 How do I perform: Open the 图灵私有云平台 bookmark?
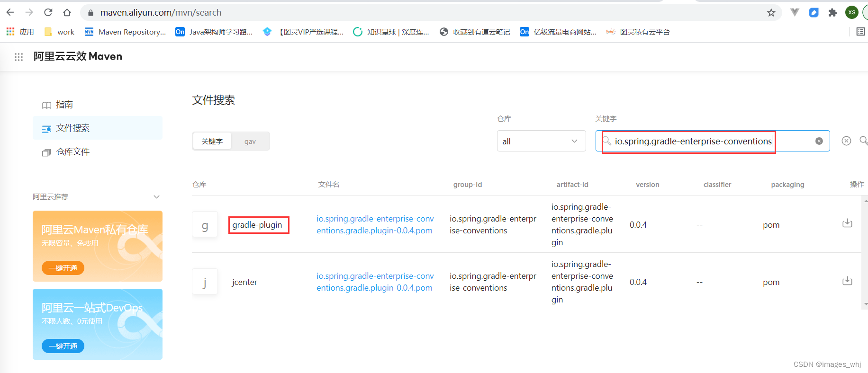point(638,32)
